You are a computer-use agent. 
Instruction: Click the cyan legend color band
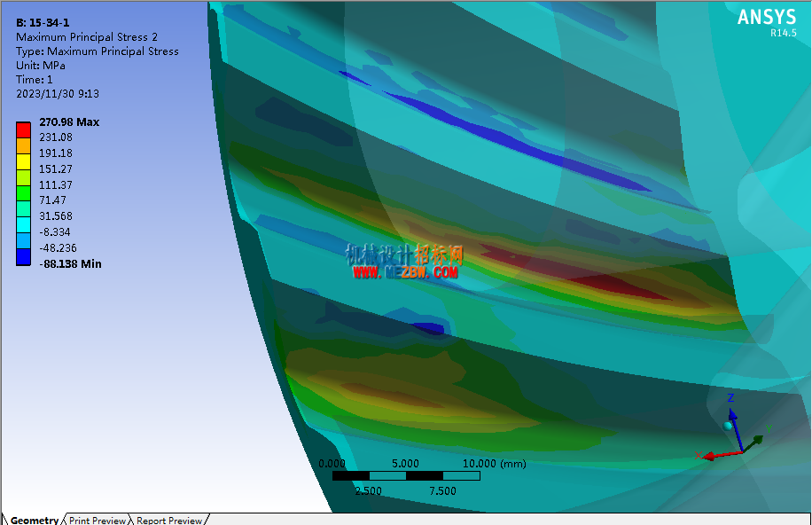coord(23,225)
